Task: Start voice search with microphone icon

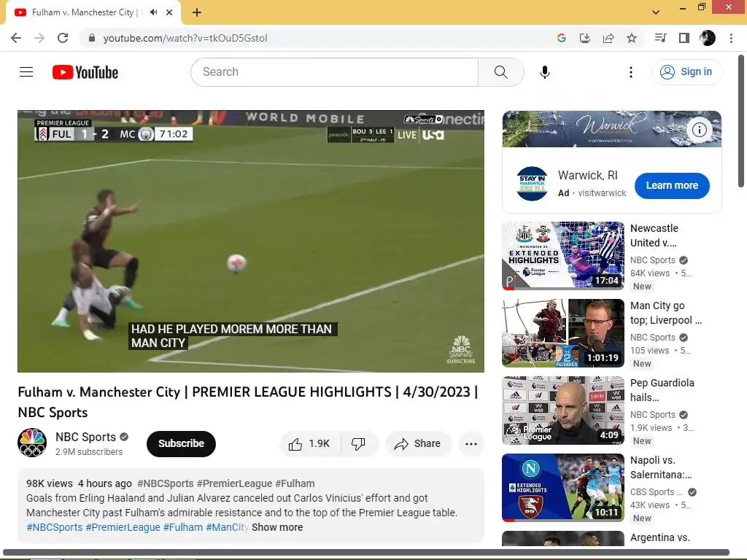Action: pyautogui.click(x=544, y=72)
